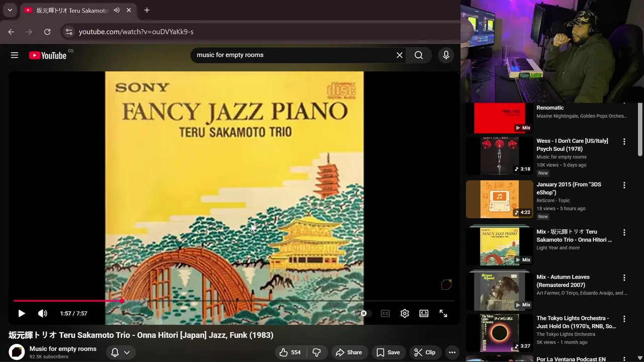Viewport: 644px width, 362px height.
Task: Open options for Mix - Autumn Leaves
Action: coord(624,278)
